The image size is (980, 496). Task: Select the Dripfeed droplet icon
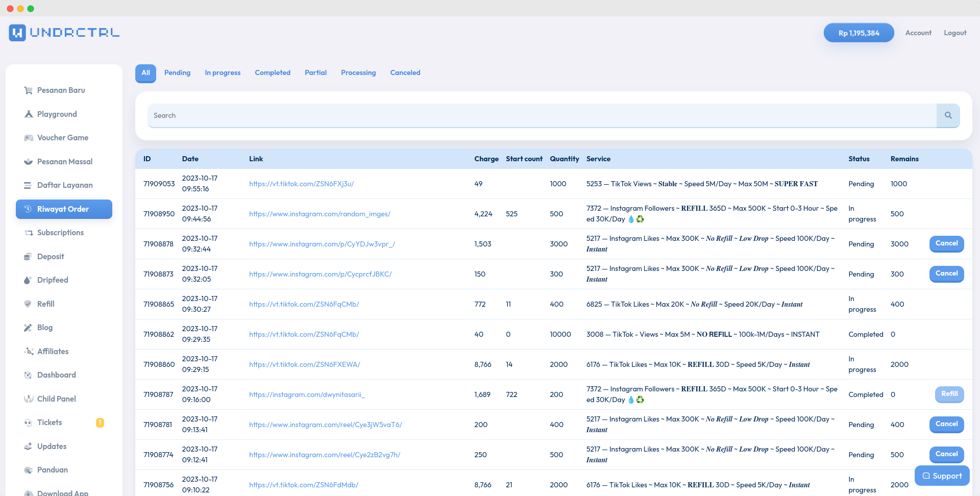[29, 280]
